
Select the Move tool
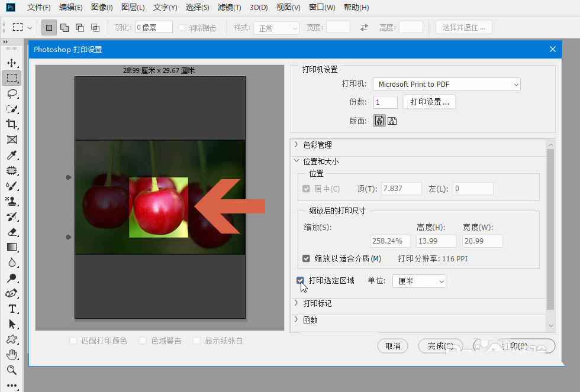(x=12, y=63)
